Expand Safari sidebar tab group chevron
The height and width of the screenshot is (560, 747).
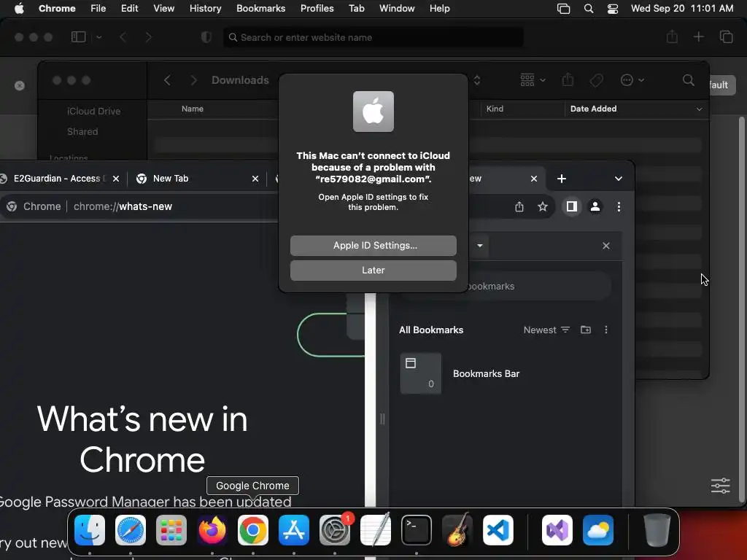point(99,36)
